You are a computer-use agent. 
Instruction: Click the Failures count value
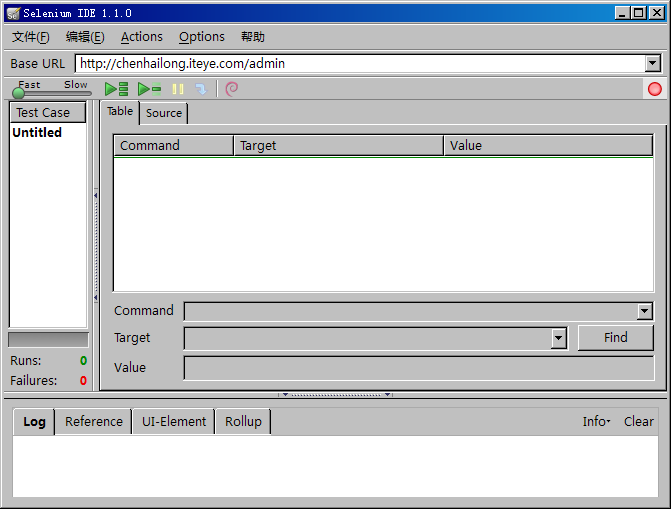[83, 381]
